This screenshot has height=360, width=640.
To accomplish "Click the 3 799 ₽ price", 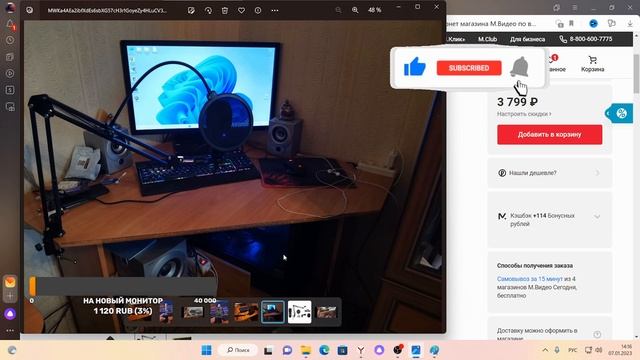I will (x=517, y=102).
